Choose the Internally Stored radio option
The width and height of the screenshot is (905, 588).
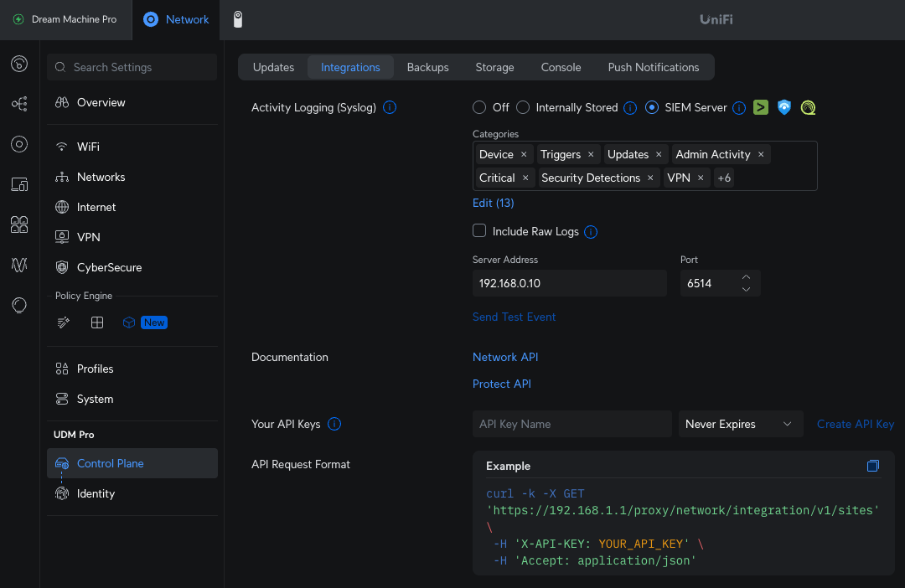point(522,107)
